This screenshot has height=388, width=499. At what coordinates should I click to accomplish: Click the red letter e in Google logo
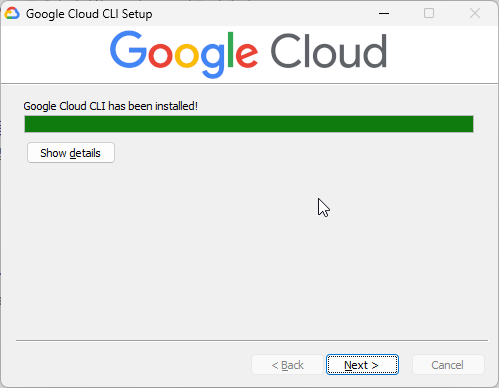click(x=247, y=55)
